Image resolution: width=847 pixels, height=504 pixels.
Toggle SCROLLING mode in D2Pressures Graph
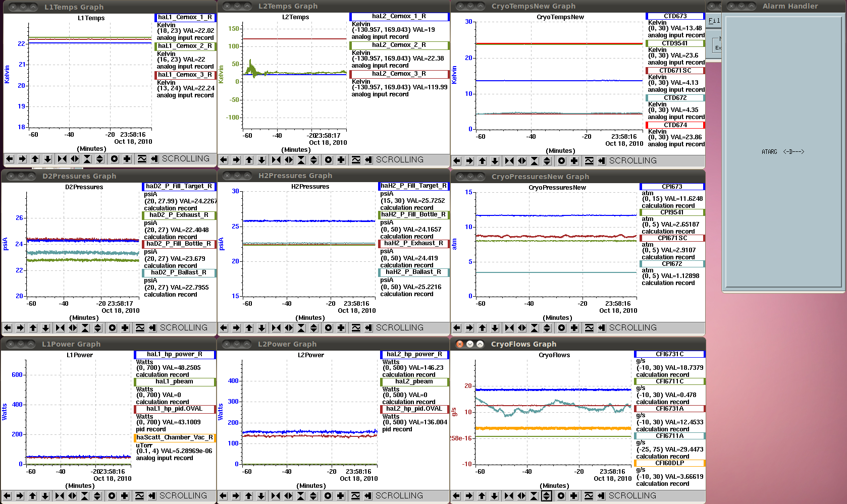184,328
